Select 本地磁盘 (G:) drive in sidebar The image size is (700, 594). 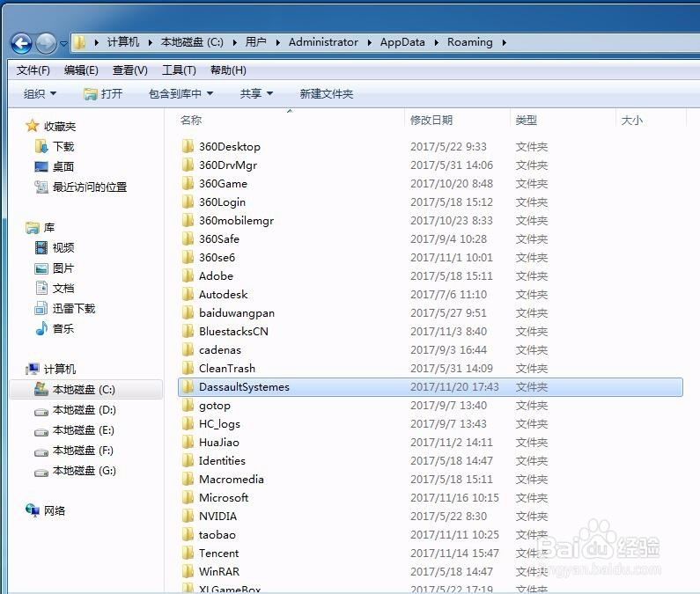(x=75, y=471)
